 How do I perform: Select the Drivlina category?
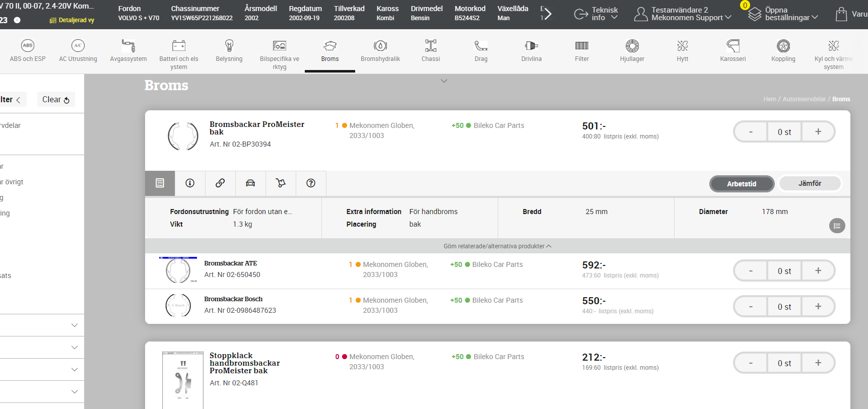coord(531,51)
